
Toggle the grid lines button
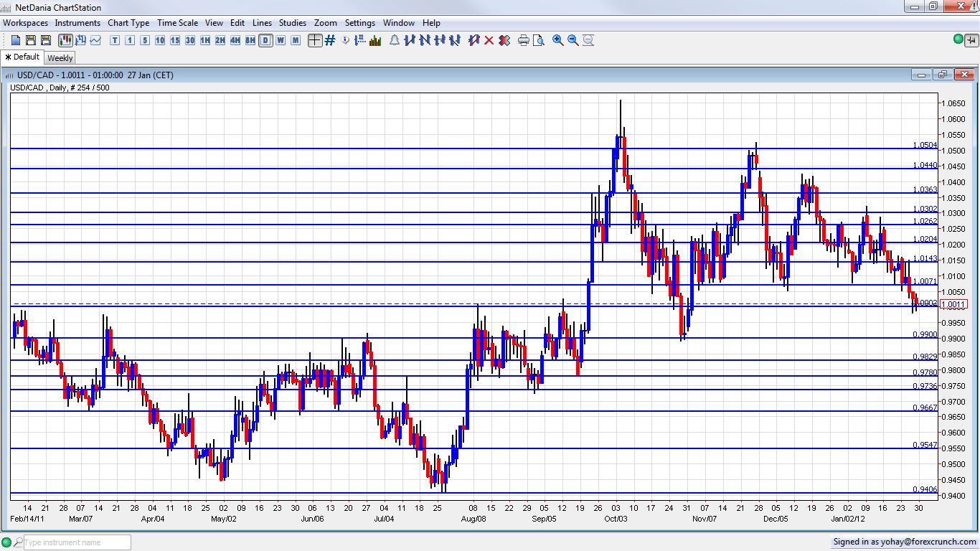(330, 40)
